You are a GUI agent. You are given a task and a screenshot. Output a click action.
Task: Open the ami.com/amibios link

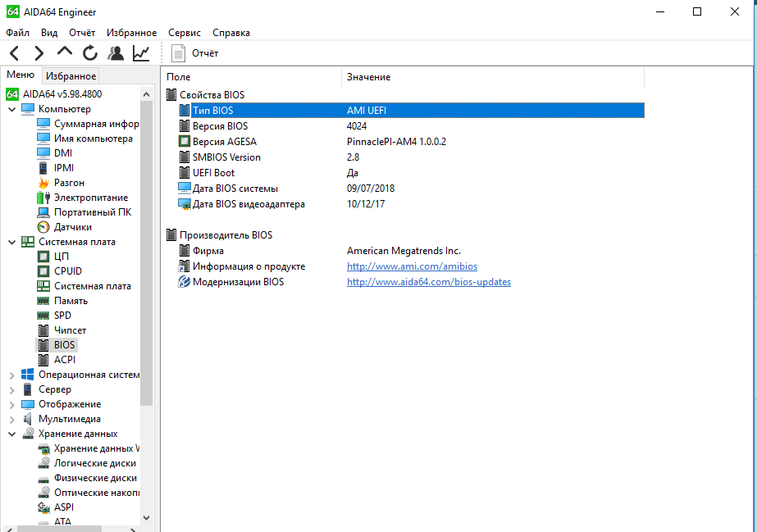[412, 266]
